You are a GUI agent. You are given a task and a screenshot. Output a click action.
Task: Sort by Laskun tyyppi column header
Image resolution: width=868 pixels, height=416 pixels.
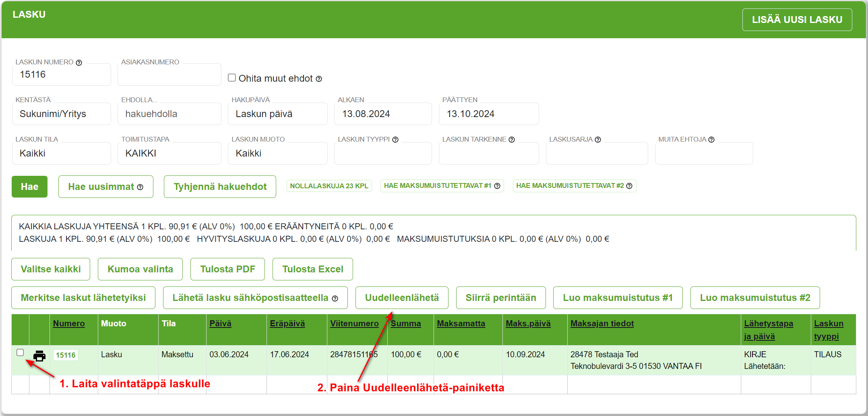point(829,330)
